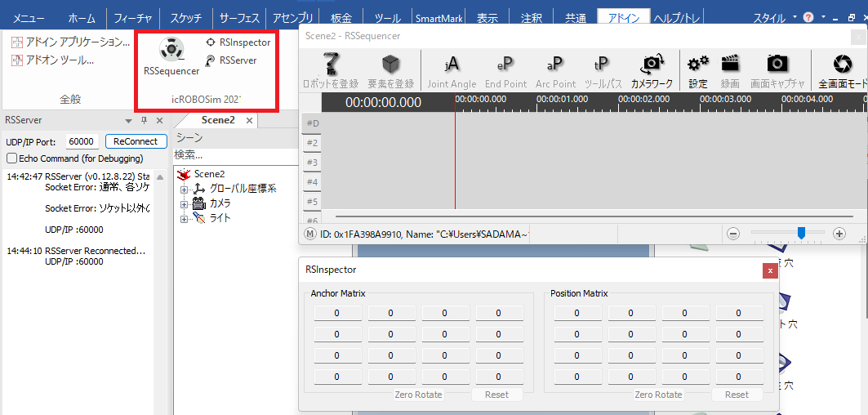
Task: Open 設定 gears icon in RSSequencer
Action: (697, 63)
